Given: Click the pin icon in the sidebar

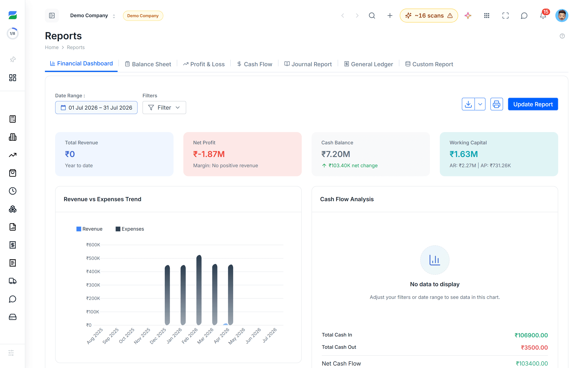Looking at the screenshot, I should click(13, 59).
